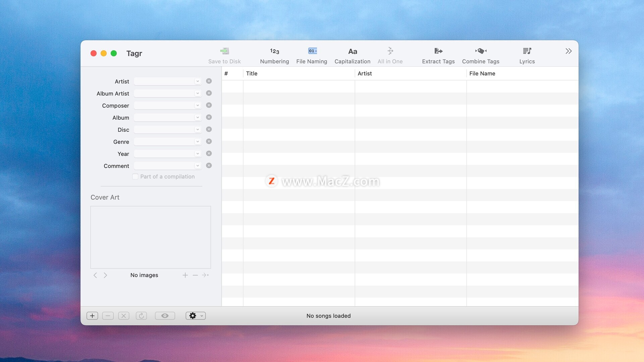Expand the Year dropdown arrow
The height and width of the screenshot is (362, 644).
pos(198,154)
